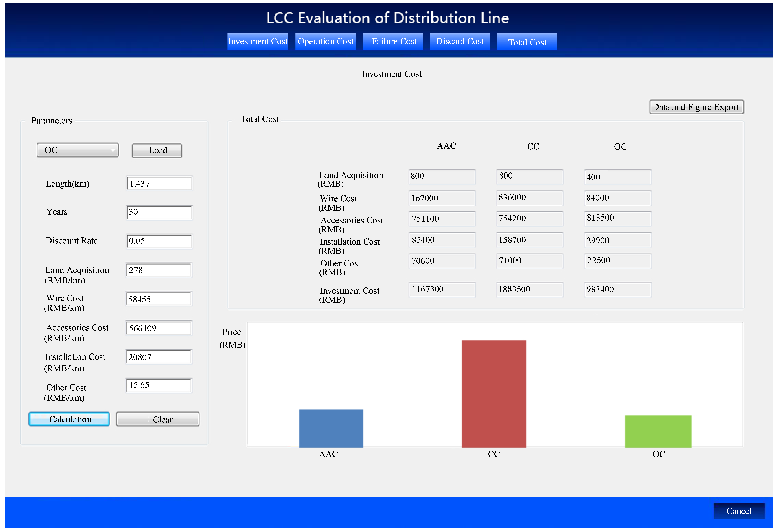
Task: Click the green OC bar in chart
Action: pos(658,431)
